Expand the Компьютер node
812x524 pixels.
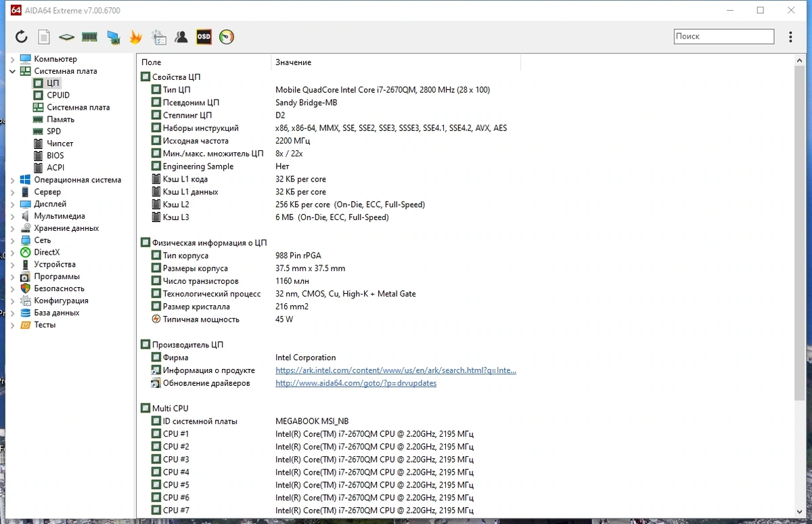coord(13,59)
